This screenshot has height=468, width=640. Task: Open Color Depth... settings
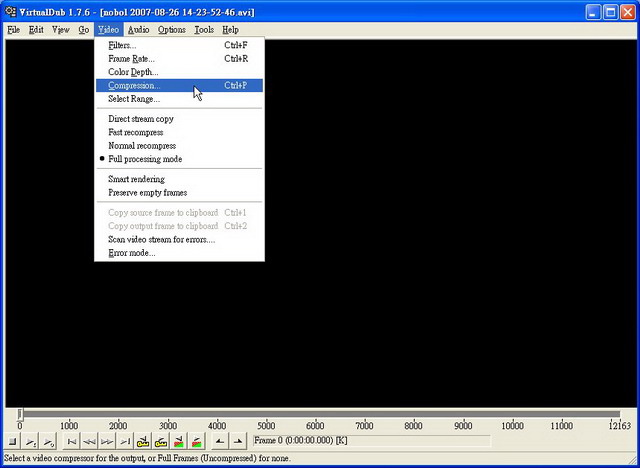coord(179,72)
